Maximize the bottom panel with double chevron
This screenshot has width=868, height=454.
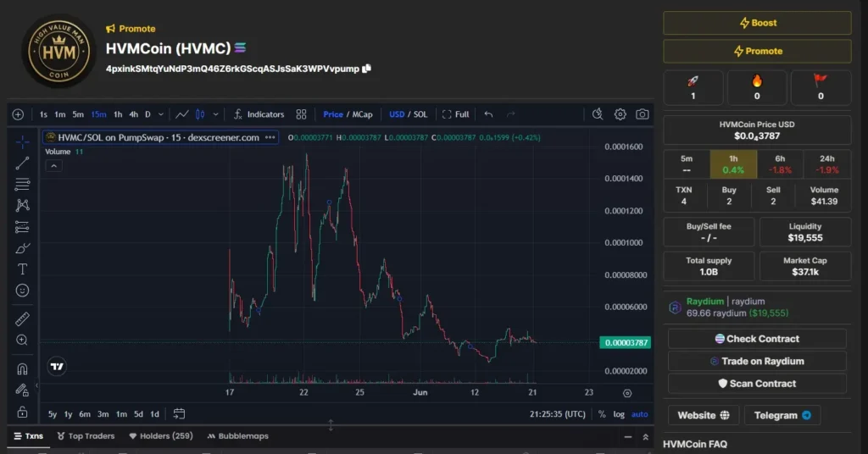tap(645, 437)
